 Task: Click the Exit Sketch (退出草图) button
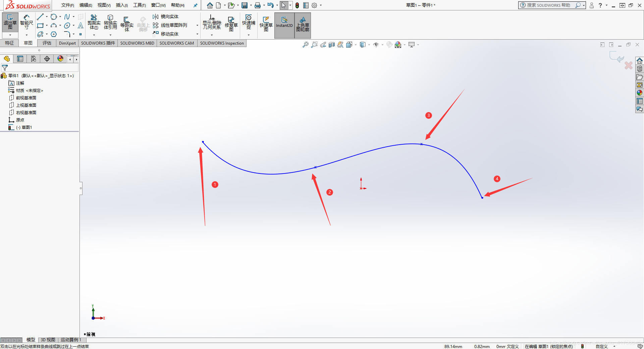(10, 22)
